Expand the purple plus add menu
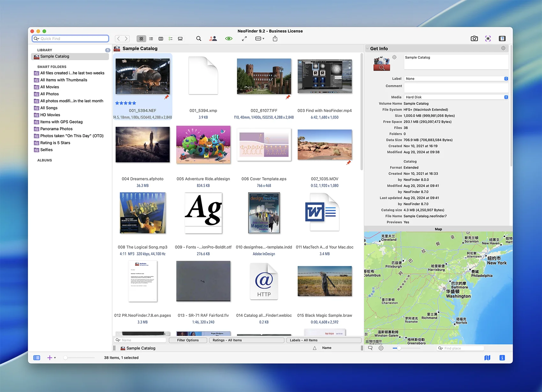 pyautogui.click(x=51, y=358)
